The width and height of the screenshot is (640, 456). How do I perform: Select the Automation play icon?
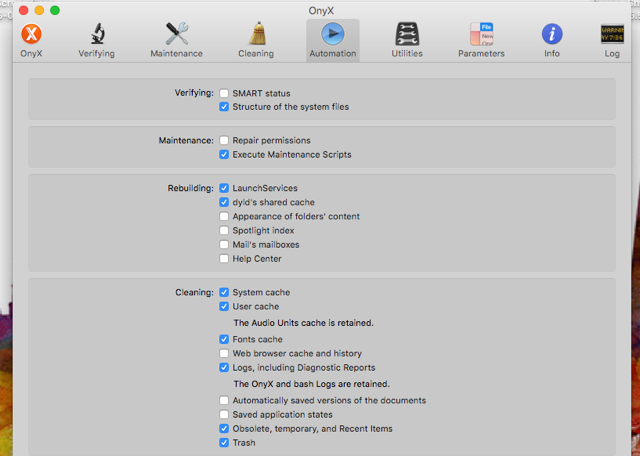[x=333, y=33]
